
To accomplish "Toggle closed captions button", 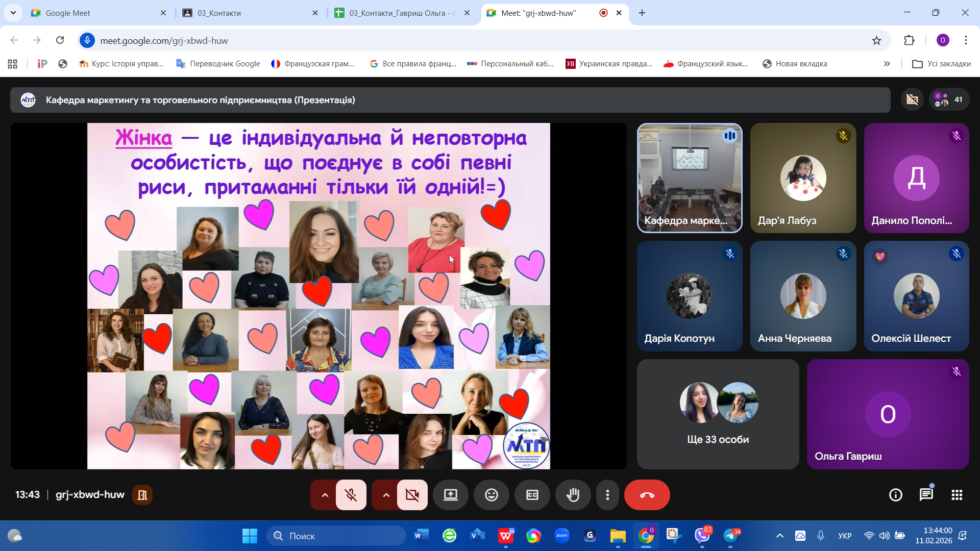I will coord(532,495).
